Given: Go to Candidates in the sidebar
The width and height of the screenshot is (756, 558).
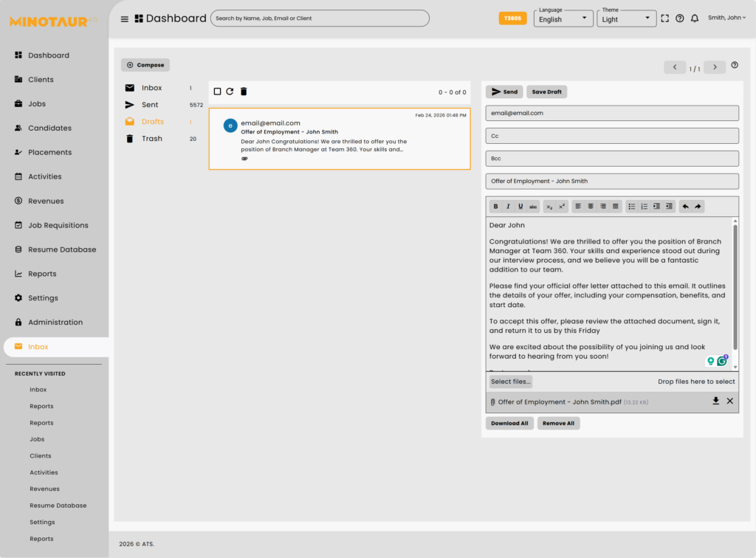Looking at the screenshot, I should pyautogui.click(x=49, y=128).
